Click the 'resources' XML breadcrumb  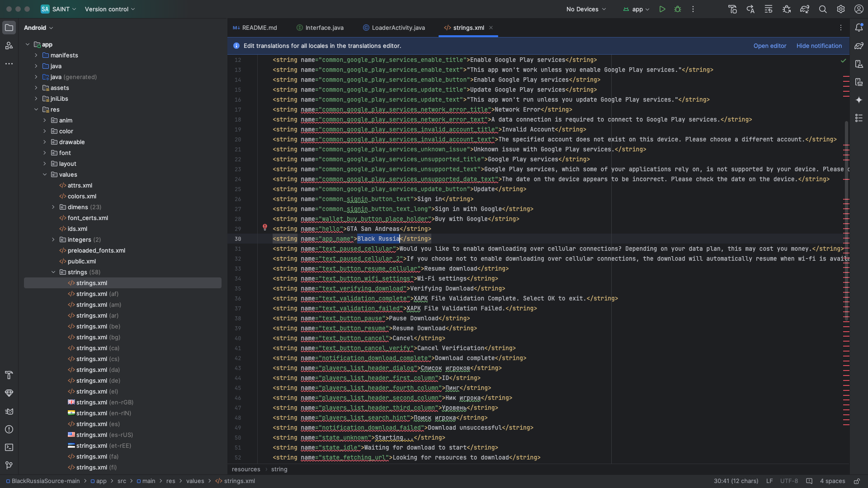246,469
